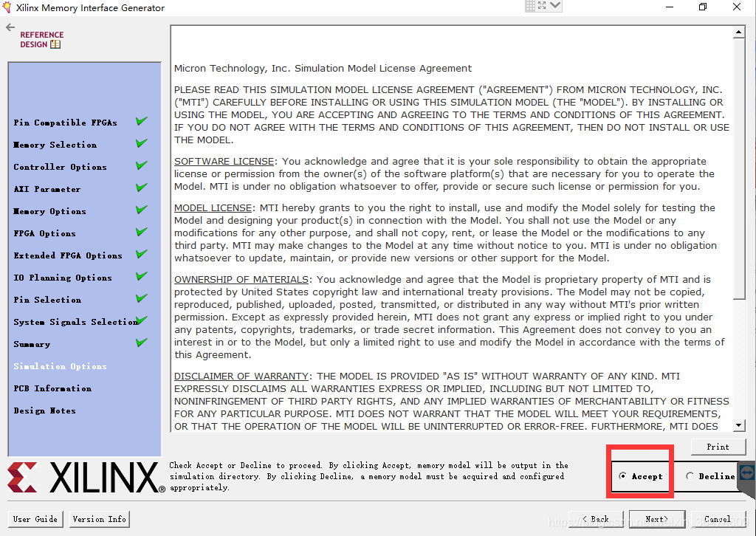The width and height of the screenshot is (756, 536).
Task: Click the checkmark next to Extended FPGA Options
Action: [141, 254]
